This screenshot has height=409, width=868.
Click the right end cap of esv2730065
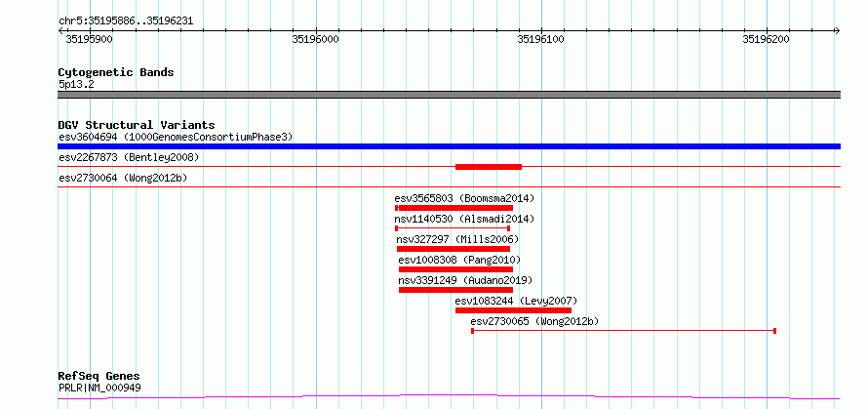[x=775, y=331]
